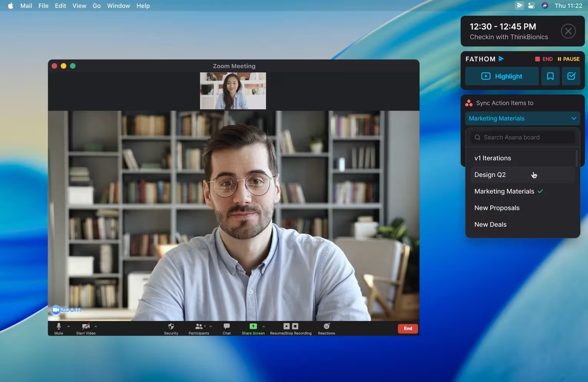Open share options arrow beside Share Screen
Screen dimensions: 588x382
pos(264,326)
